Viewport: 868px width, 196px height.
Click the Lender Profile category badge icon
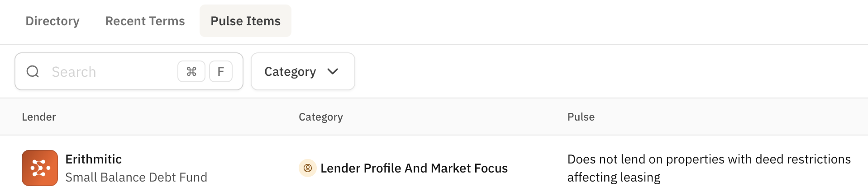[307, 168]
